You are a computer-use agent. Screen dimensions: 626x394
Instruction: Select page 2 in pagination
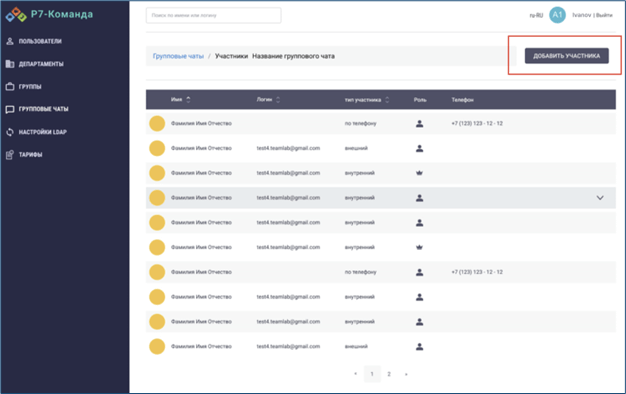[x=389, y=374]
